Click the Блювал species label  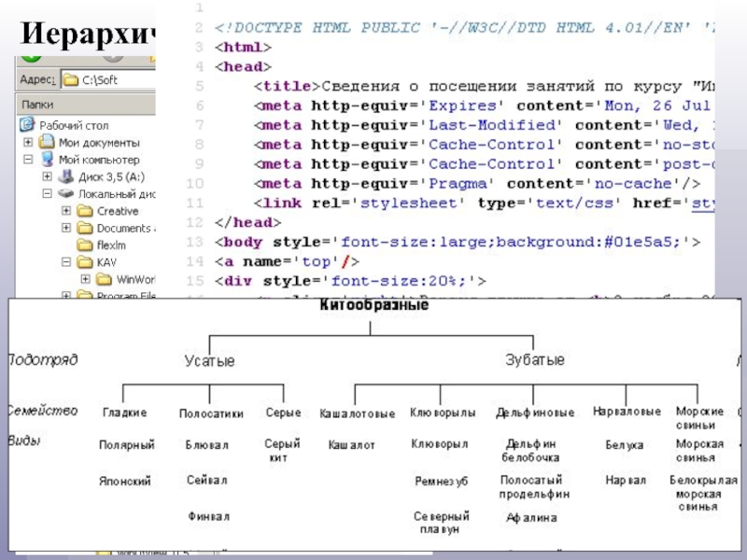coord(206,445)
